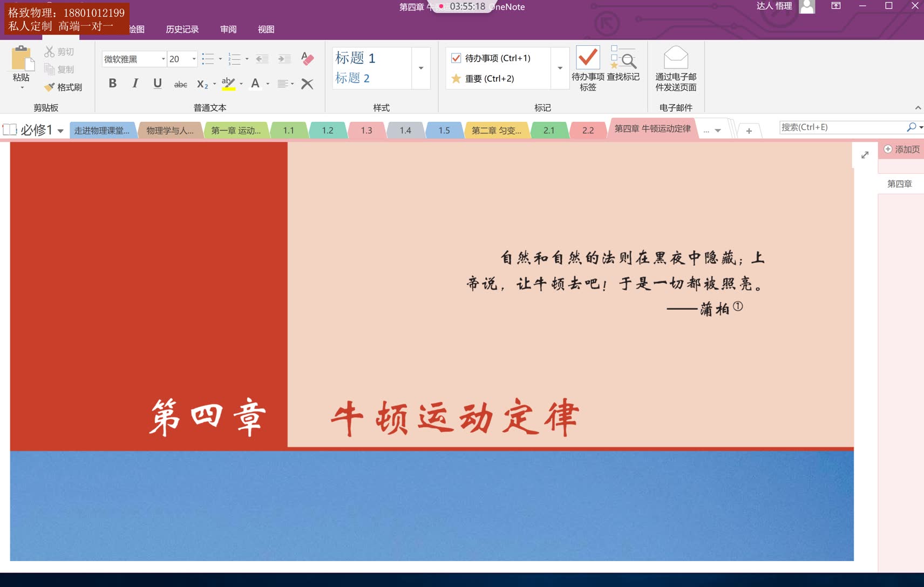Switch to the 审阅 ribbon tab
The height and width of the screenshot is (587, 924).
[228, 29]
